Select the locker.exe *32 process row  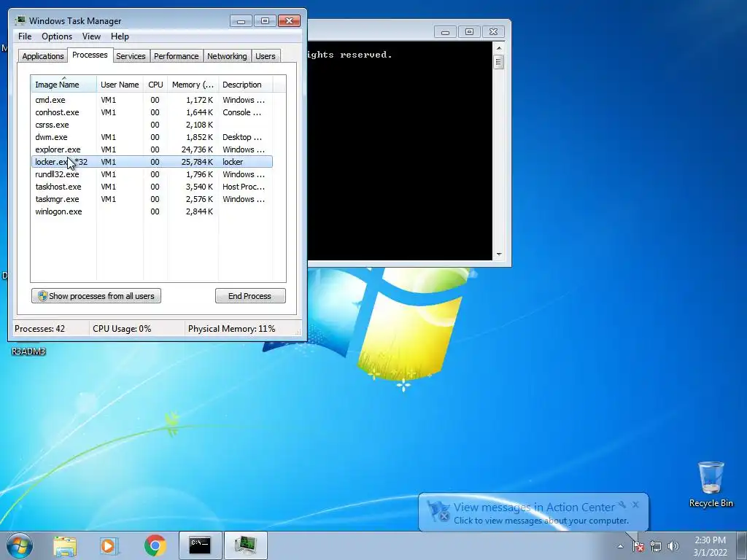(x=152, y=162)
